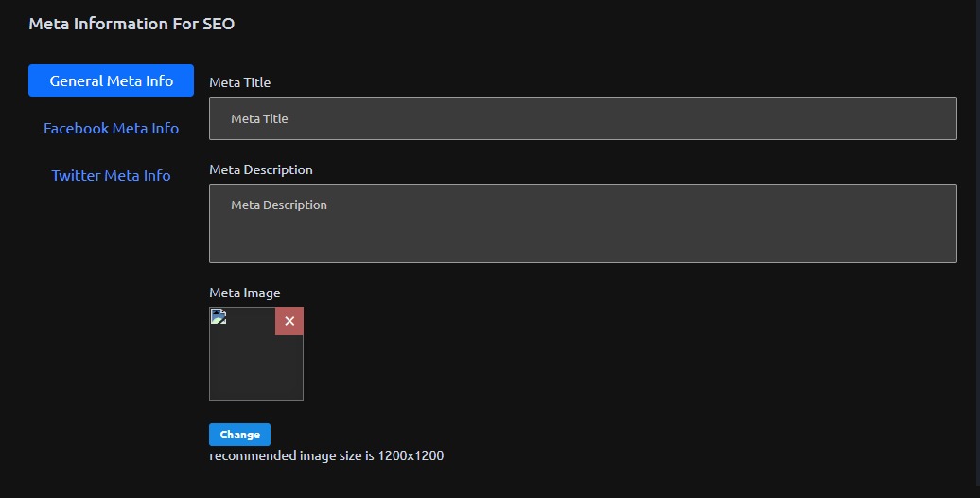
Task: Click the broken image icon in preview
Action: point(219,317)
